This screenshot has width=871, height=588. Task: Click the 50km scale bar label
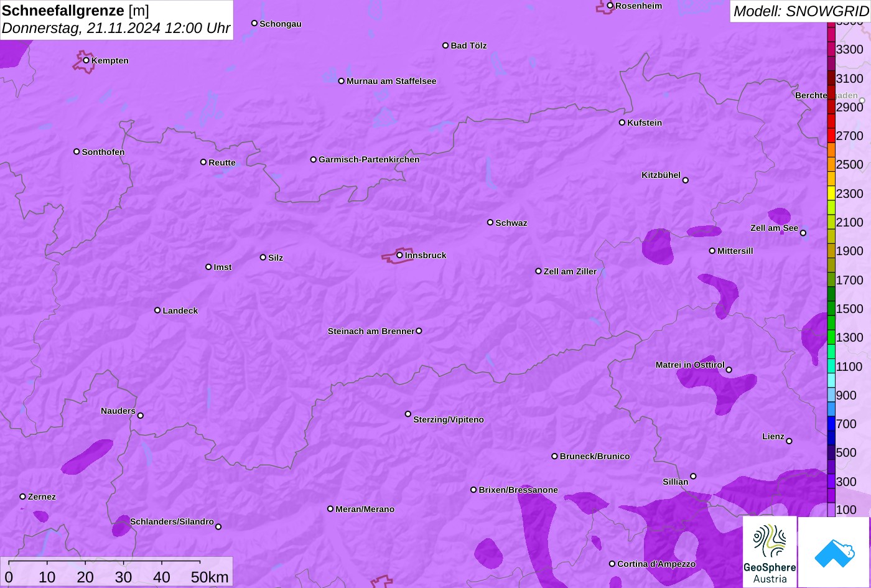coord(210,577)
